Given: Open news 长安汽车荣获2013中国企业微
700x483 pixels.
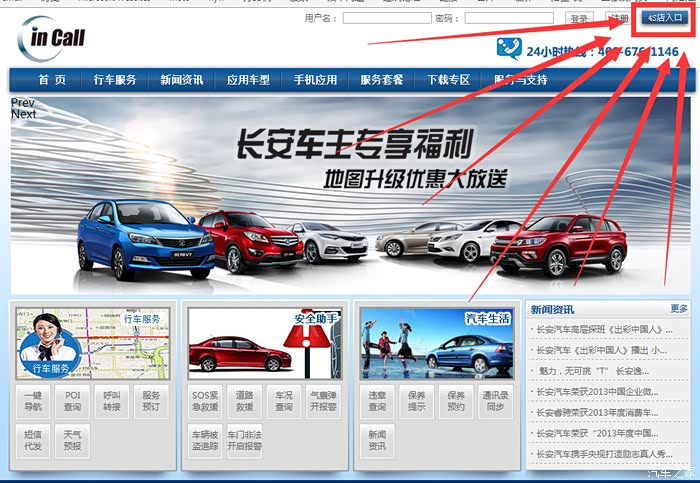Looking at the screenshot, I should click(x=597, y=392).
